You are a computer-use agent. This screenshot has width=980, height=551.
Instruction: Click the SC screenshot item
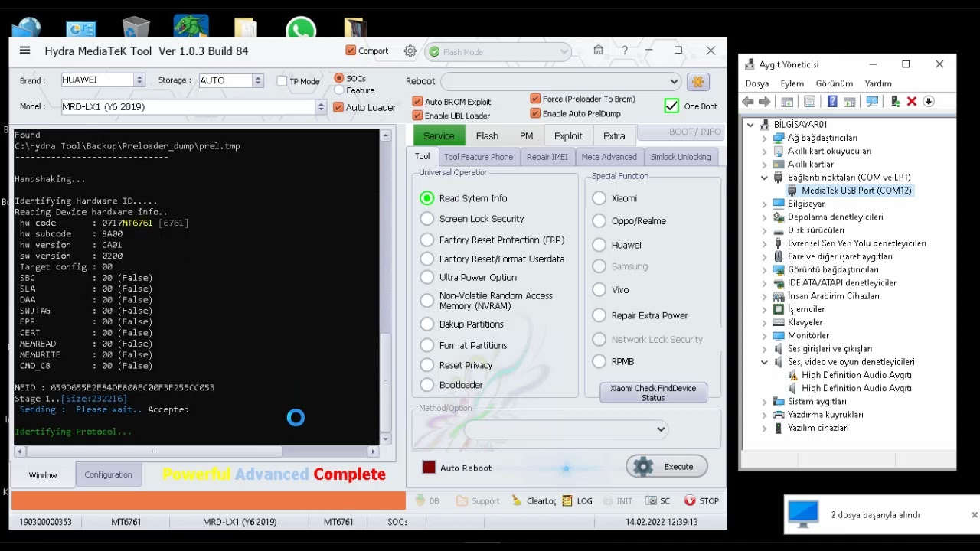tap(658, 500)
